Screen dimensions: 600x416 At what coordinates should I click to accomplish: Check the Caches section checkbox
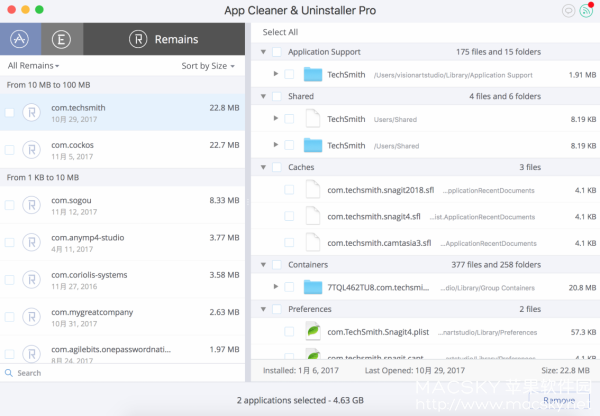click(277, 167)
